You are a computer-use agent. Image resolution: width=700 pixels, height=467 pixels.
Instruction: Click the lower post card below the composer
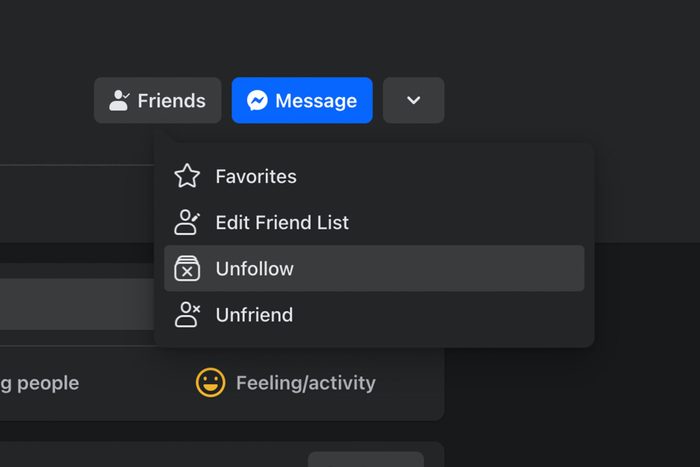[x=150, y=456]
